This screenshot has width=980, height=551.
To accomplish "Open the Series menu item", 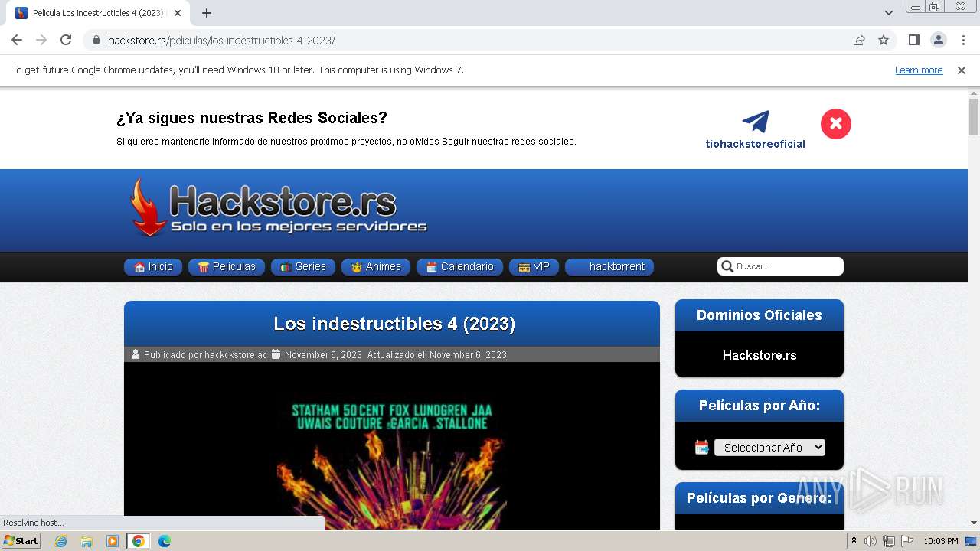I will [x=303, y=267].
